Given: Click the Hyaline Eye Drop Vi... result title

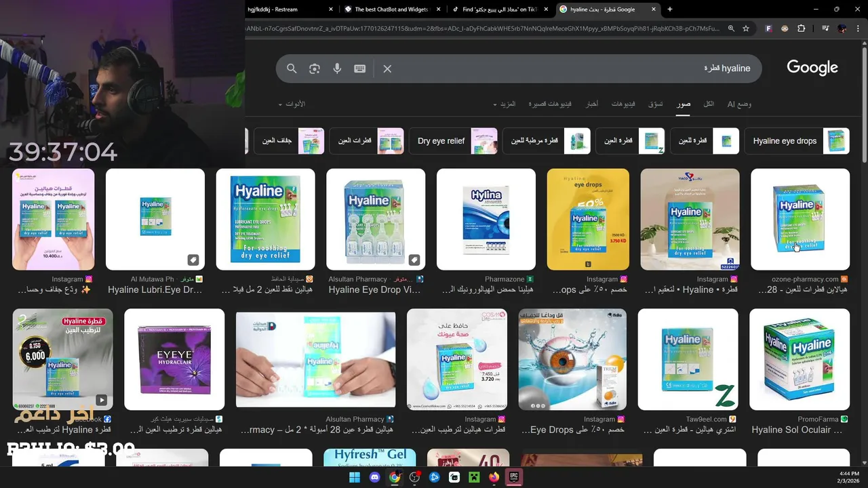Looking at the screenshot, I should tap(375, 289).
